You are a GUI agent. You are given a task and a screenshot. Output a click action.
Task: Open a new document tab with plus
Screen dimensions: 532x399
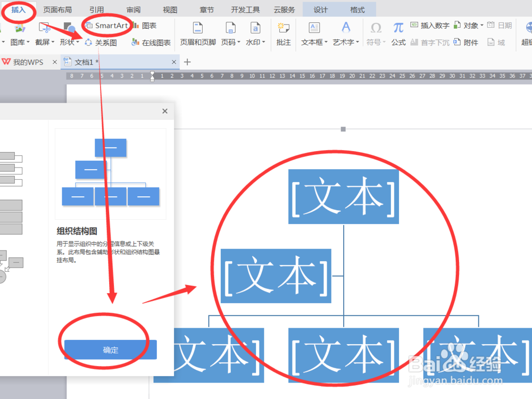pyautogui.click(x=187, y=62)
